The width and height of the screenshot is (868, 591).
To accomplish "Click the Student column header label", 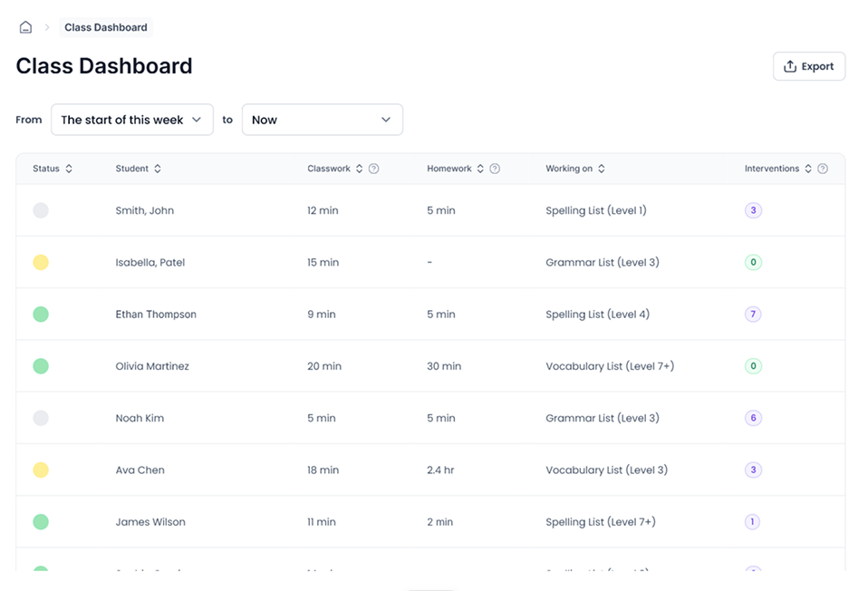I will pyautogui.click(x=131, y=169).
